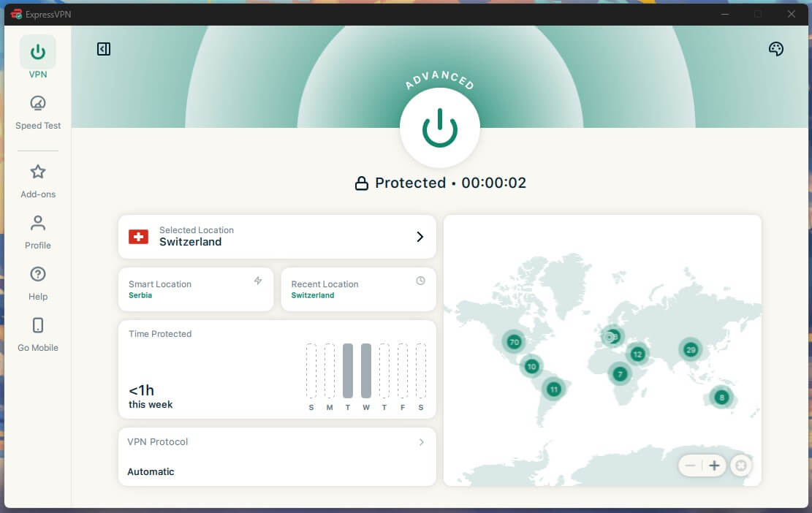Go to the Profile section
This screenshot has width=812, height=513.
(x=38, y=232)
